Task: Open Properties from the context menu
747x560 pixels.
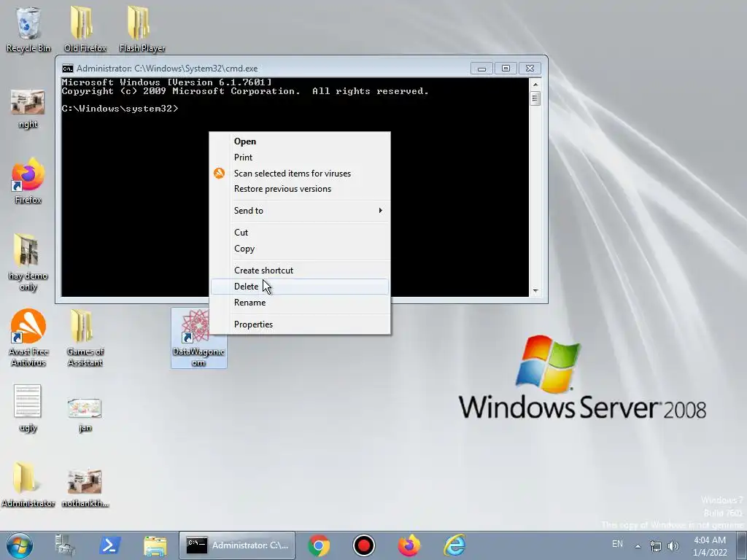Action: click(300, 324)
